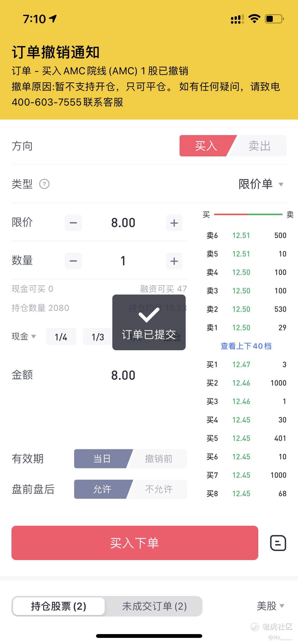Switch to 持仓股票 (2) tab
Image resolution: width=298 pixels, height=644 pixels.
point(59,606)
